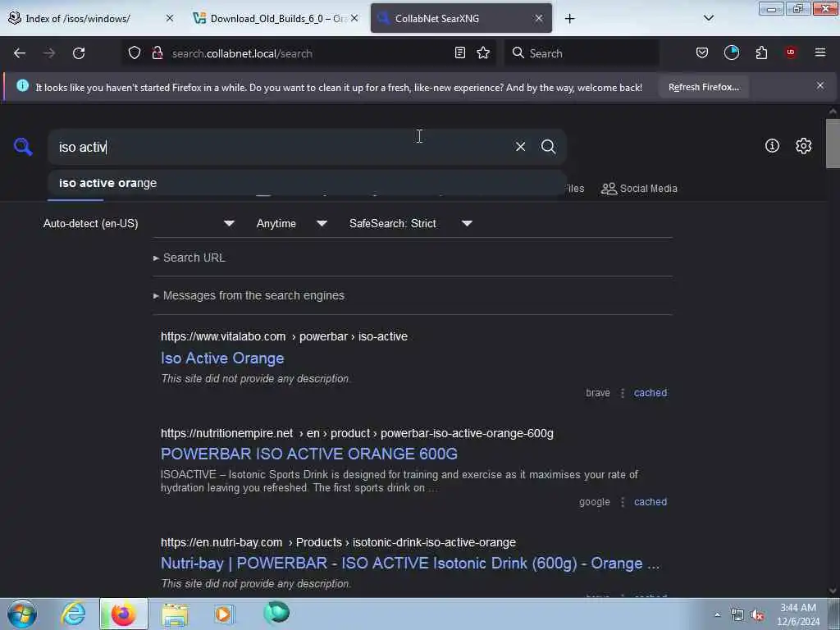Image resolution: width=840 pixels, height=630 pixels.
Task: Close the Index of /isos/windows/ tab
Action: 169,18
